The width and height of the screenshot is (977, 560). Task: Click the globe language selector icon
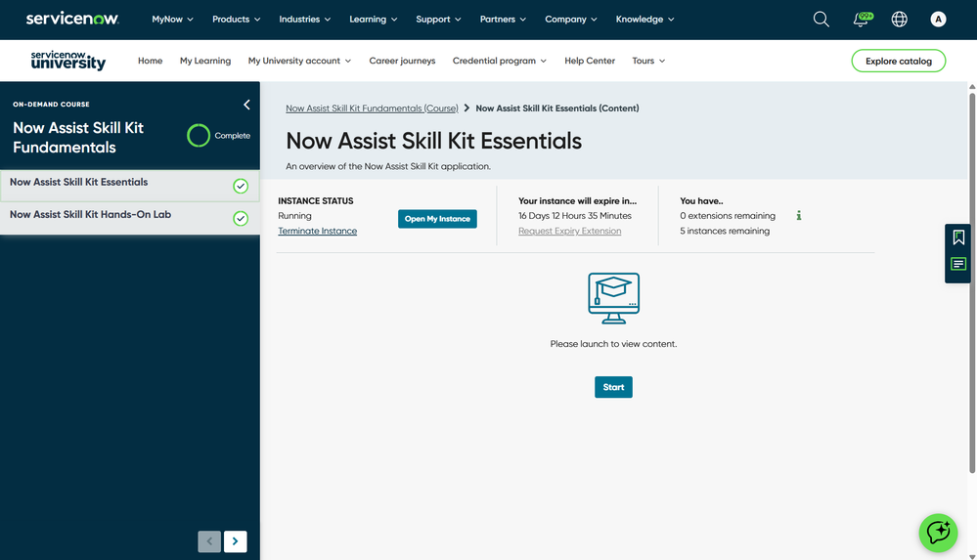[x=899, y=20]
